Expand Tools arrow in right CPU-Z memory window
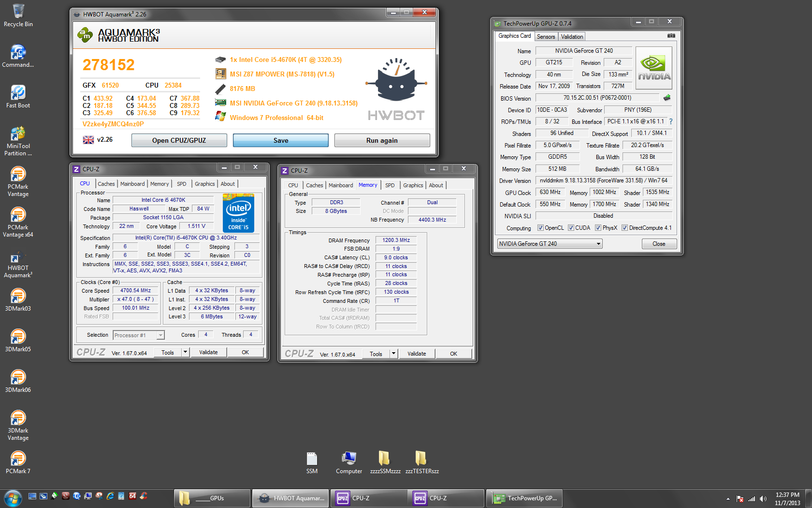 (x=393, y=354)
